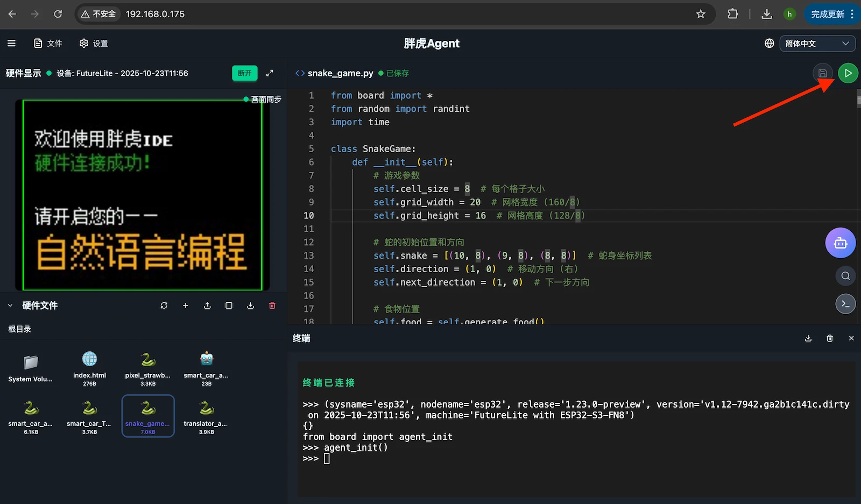This screenshot has height=504, width=861.
Task: Click the 完成更新 browser update button
Action: coord(827,14)
